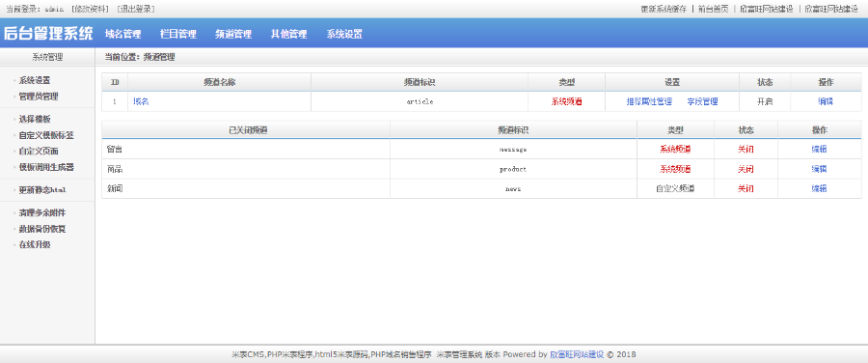
Task: Click the 开启 status of the 域名 channel
Action: pos(765,101)
